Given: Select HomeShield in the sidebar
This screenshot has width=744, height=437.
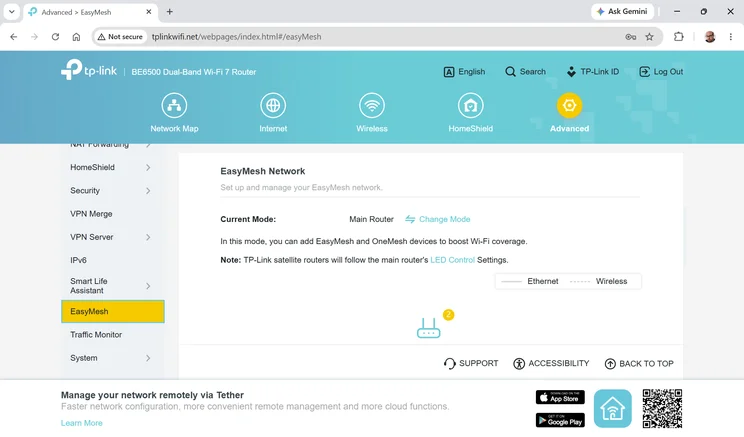Looking at the screenshot, I should (x=92, y=167).
